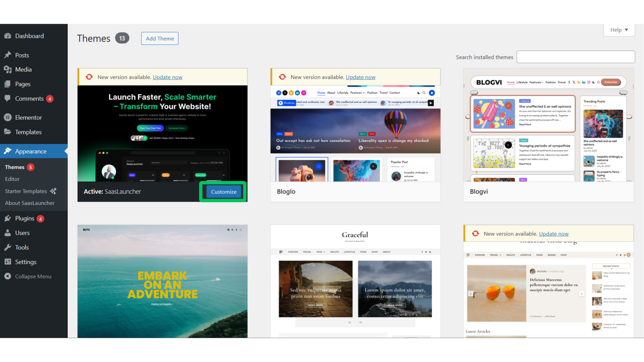Select the Blogvi theme screenshot
Viewport: 644px width, 362px height.
549,125
